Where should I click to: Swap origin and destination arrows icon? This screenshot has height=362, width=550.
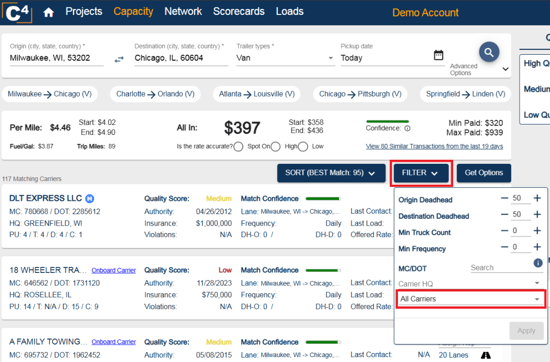tap(119, 59)
